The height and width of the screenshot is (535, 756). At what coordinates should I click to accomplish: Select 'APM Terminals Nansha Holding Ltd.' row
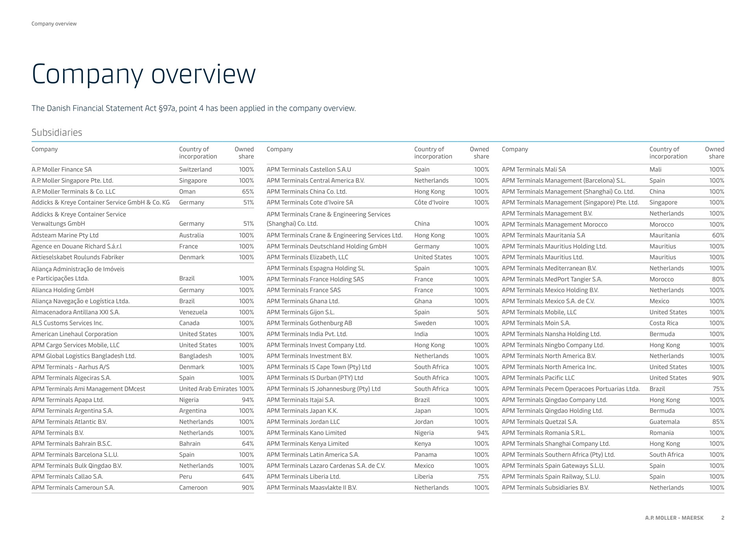tap(613, 334)
